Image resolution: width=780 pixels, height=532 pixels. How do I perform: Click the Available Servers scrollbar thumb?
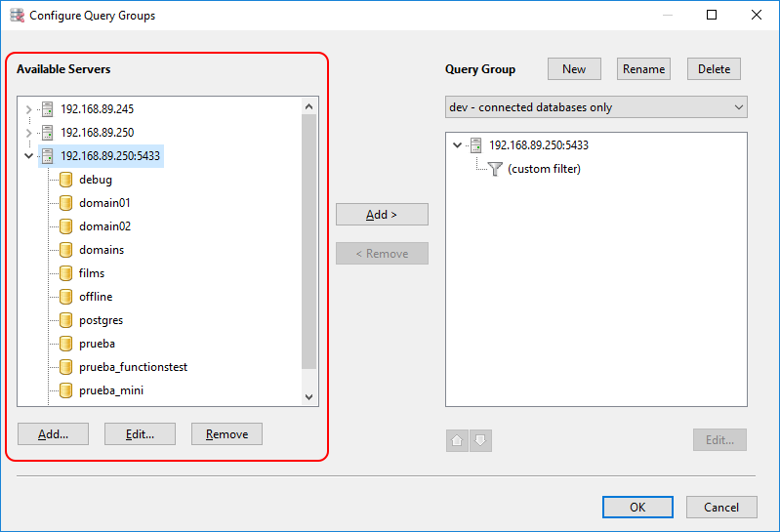[x=308, y=242]
